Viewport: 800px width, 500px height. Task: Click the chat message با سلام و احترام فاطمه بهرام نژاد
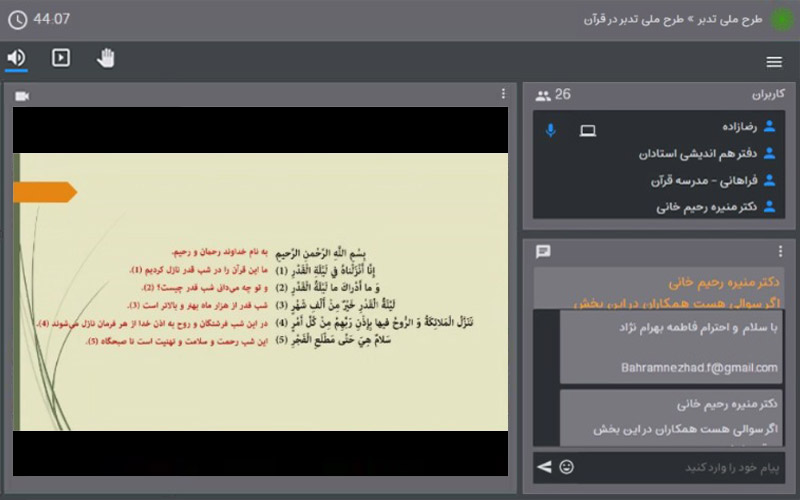pyautogui.click(x=698, y=328)
